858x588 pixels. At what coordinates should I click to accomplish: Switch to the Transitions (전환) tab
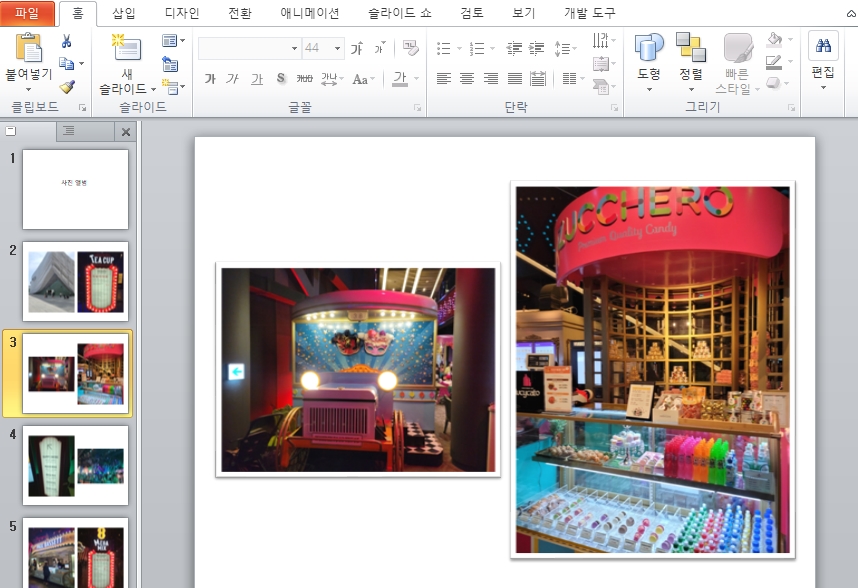(240, 13)
